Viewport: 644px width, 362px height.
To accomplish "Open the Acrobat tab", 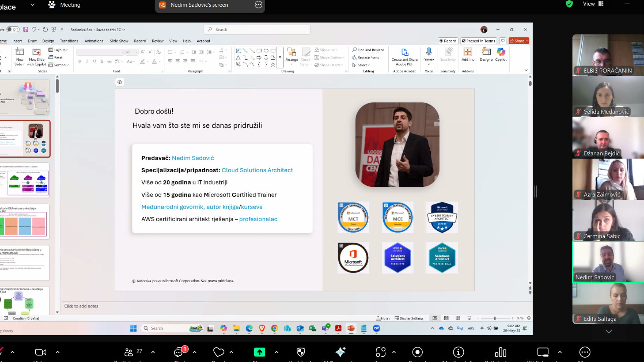I will point(203,41).
